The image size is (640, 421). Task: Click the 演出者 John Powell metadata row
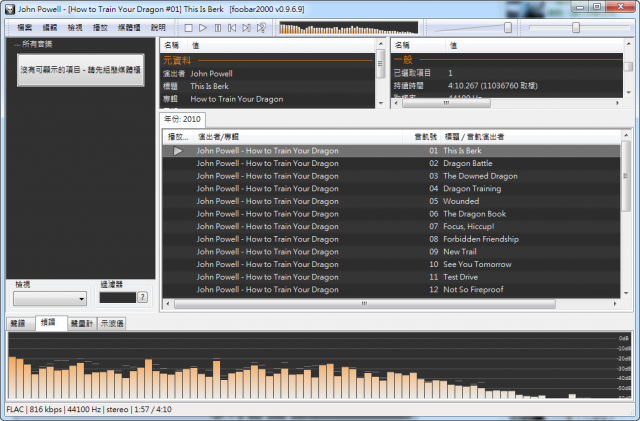pyautogui.click(x=267, y=74)
